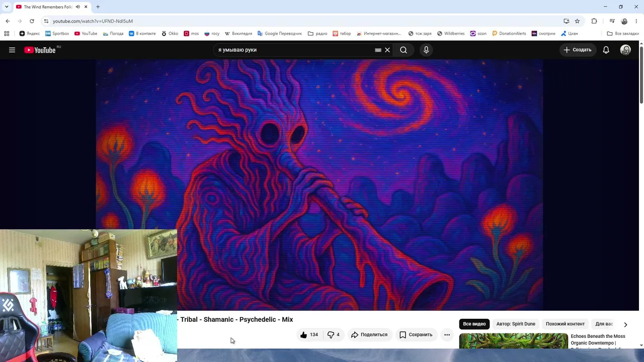The width and height of the screenshot is (644, 362).
Task: Open the three-dot more actions menu
Action: (x=447, y=334)
